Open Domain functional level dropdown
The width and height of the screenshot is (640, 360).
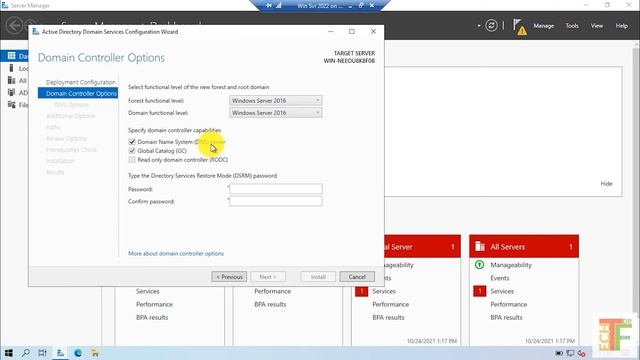coord(276,113)
